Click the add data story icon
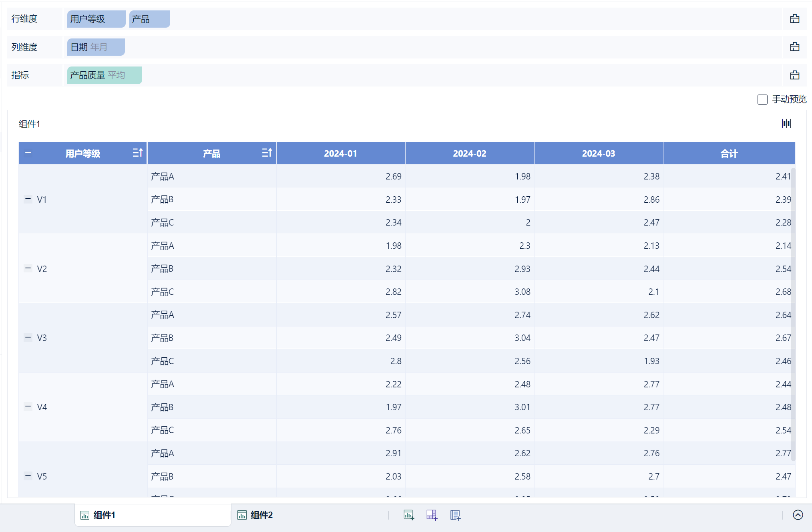The height and width of the screenshot is (532, 812). 455,515
